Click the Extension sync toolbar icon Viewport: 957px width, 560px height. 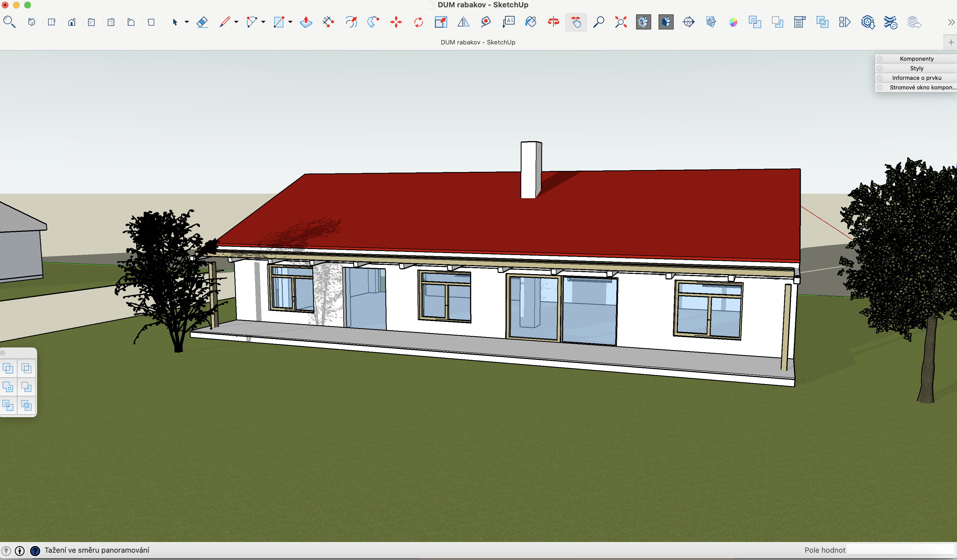[x=890, y=22]
